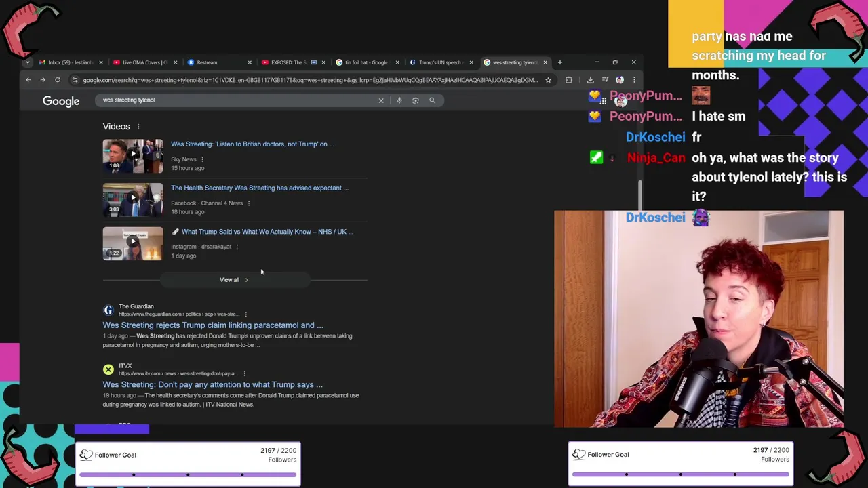This screenshot has width=868, height=488.
Task: Open Videos section options menu
Action: (138, 127)
